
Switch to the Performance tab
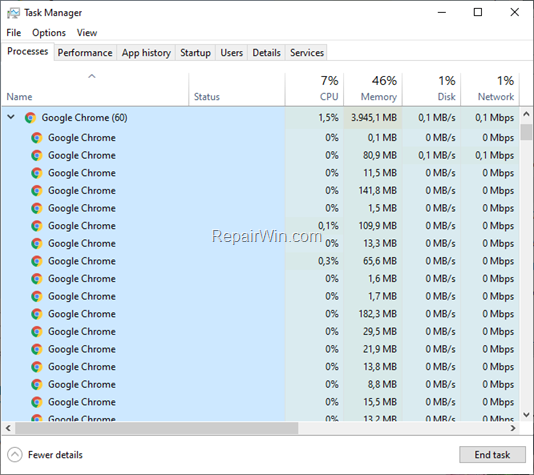pyautogui.click(x=85, y=53)
